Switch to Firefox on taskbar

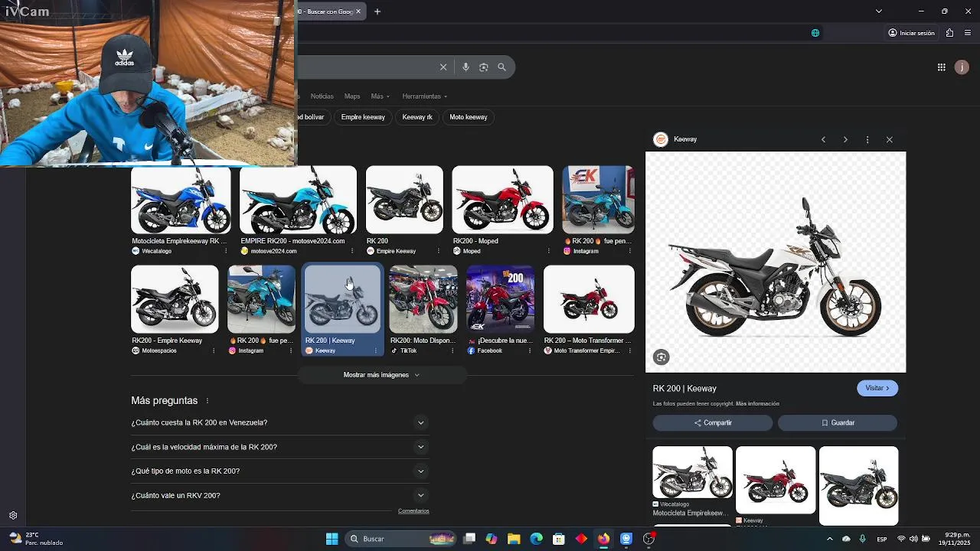[x=603, y=539]
